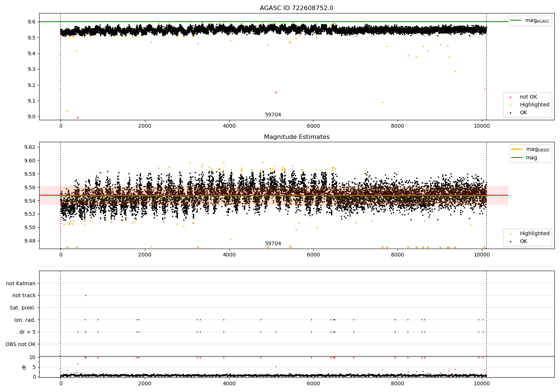560x392 pixels.
Task: Click the 'not track' axis label
Action: pos(24,296)
